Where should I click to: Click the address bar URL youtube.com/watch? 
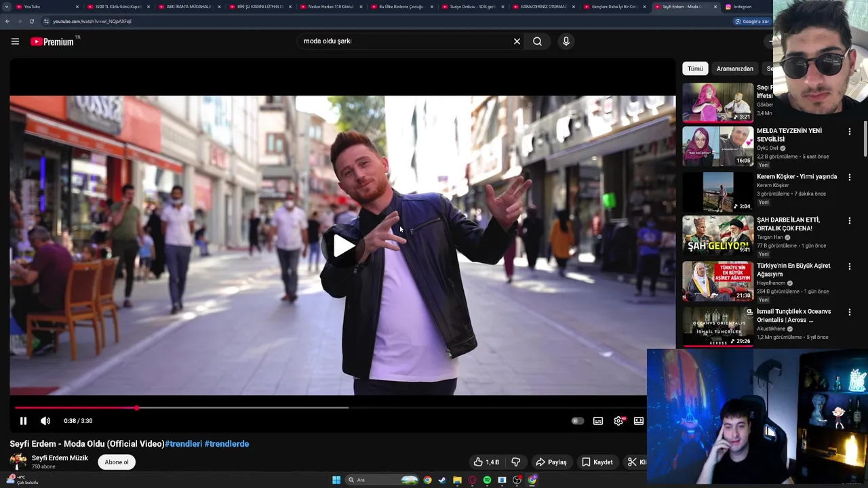click(x=92, y=21)
